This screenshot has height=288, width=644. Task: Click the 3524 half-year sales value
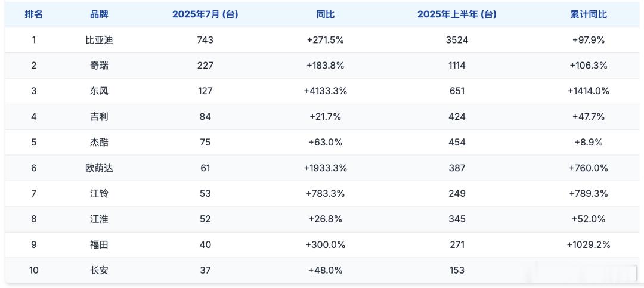pyautogui.click(x=457, y=40)
